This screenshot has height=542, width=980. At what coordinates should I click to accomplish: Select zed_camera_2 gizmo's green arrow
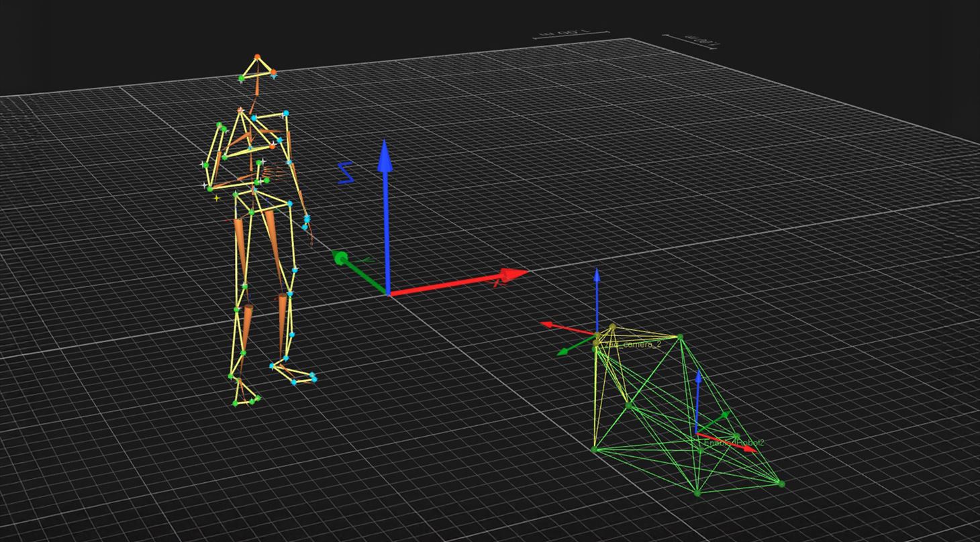[x=577, y=343]
